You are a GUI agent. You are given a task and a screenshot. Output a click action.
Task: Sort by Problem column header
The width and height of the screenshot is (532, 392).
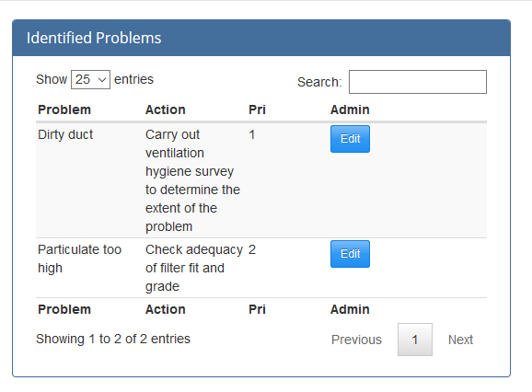(64, 110)
